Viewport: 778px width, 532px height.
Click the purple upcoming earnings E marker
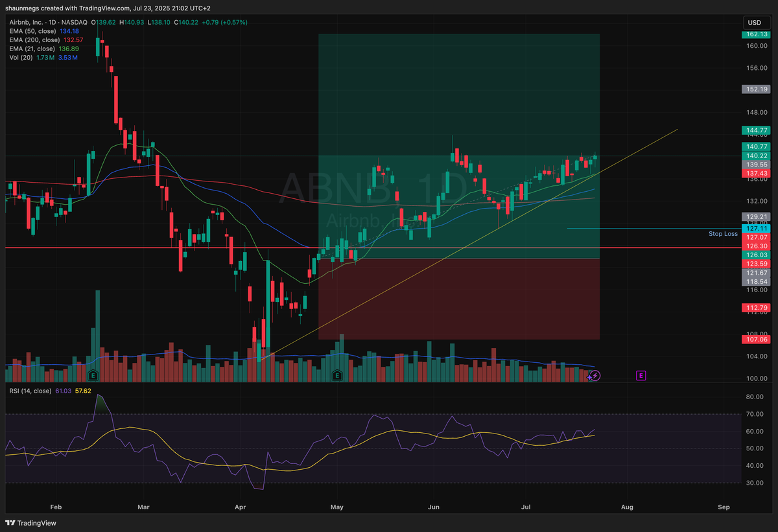[641, 375]
